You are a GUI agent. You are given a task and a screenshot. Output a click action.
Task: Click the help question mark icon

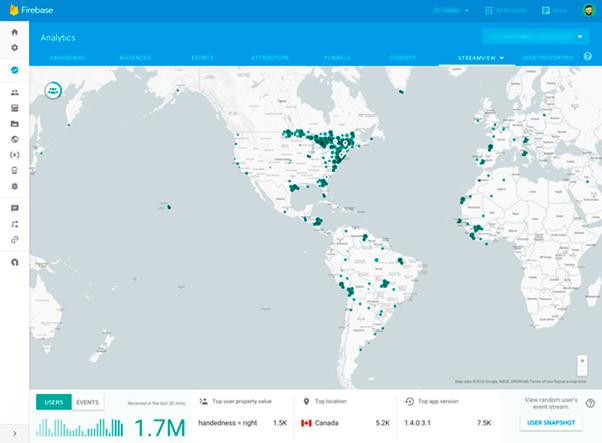click(x=587, y=57)
